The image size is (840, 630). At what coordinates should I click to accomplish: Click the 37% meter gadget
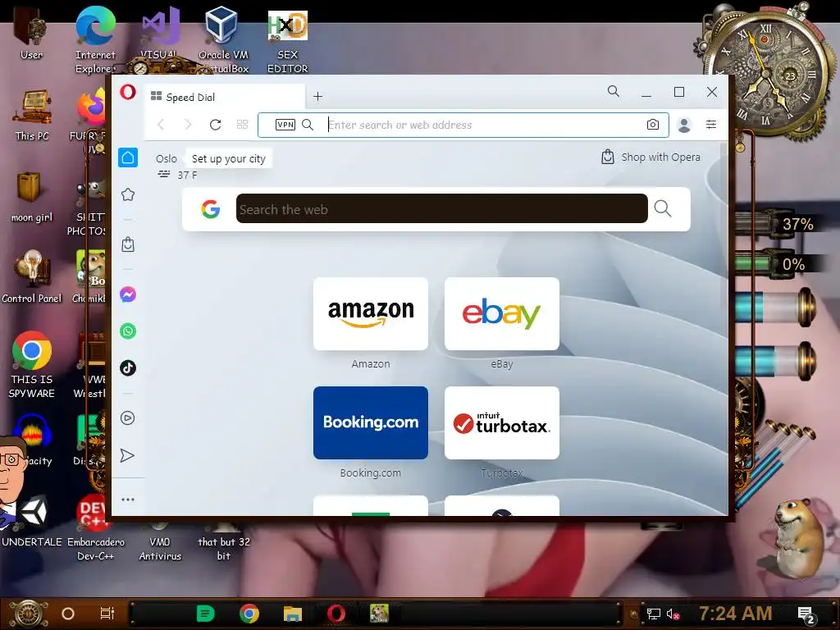[x=777, y=224]
